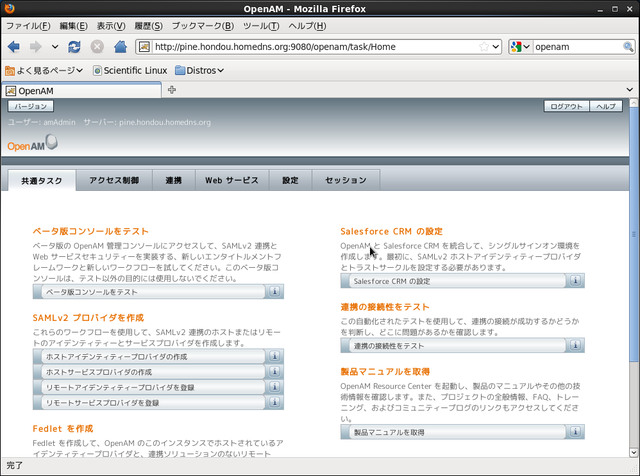Open the ブックマーク(B) menu
Image resolution: width=640 pixels, height=476 pixels.
click(203, 26)
